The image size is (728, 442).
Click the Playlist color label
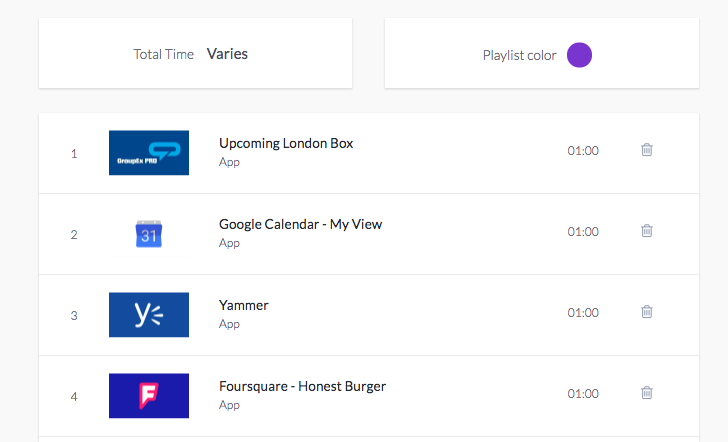pos(520,55)
